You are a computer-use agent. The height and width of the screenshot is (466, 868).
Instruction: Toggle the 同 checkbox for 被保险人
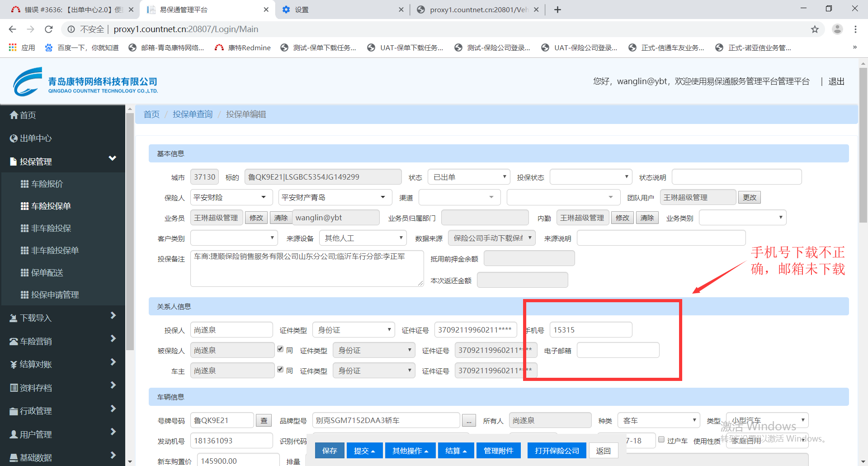[280, 349]
